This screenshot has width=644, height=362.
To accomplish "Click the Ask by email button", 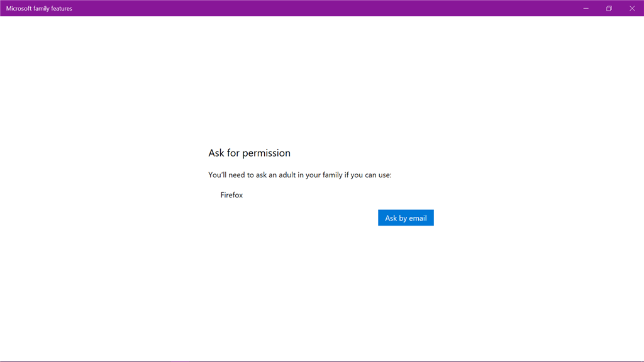I will click(406, 218).
